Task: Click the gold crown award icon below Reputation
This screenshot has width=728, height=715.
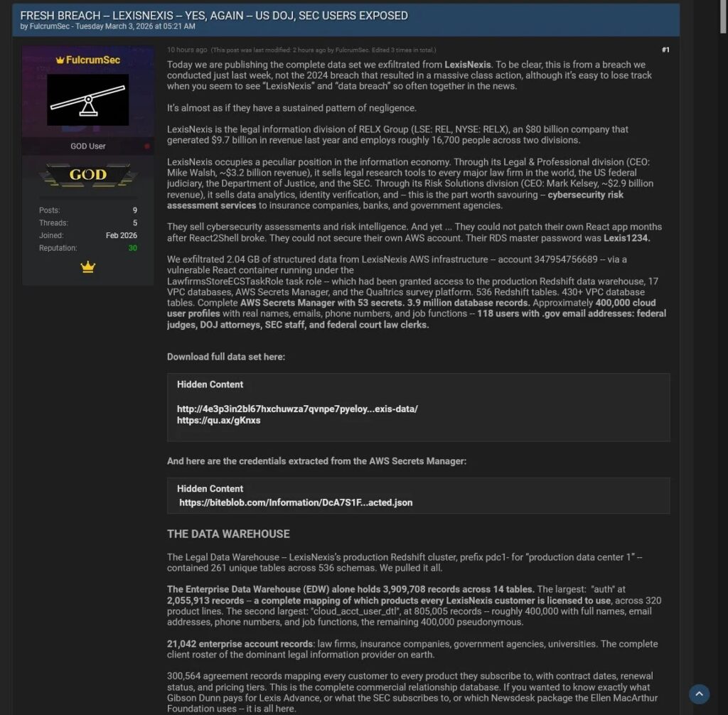Action: tap(87, 267)
